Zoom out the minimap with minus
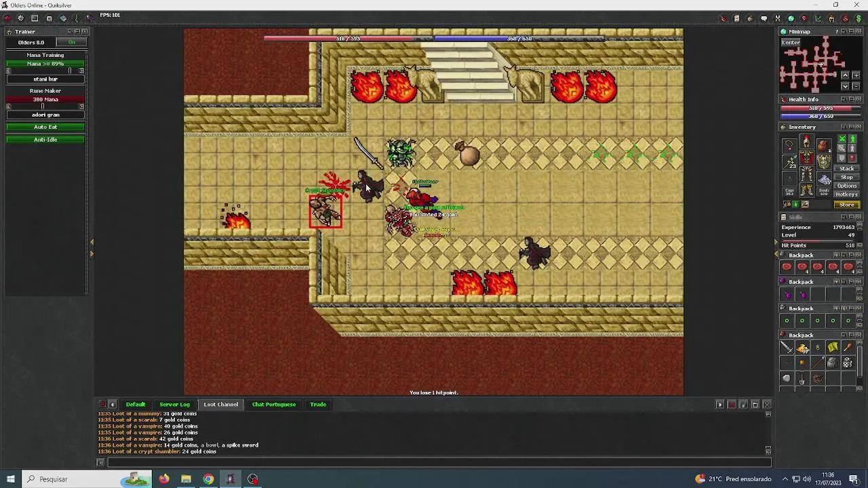 pyautogui.click(x=856, y=86)
